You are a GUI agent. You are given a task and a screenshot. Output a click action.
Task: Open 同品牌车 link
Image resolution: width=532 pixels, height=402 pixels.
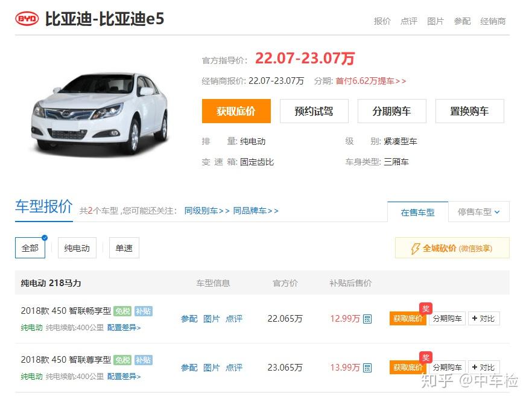(x=256, y=211)
